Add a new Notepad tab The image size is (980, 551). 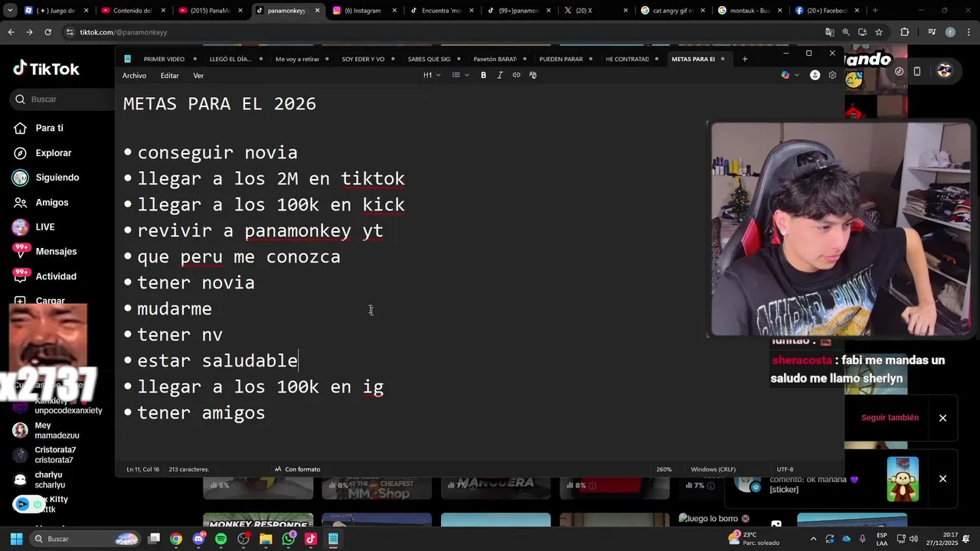744,59
